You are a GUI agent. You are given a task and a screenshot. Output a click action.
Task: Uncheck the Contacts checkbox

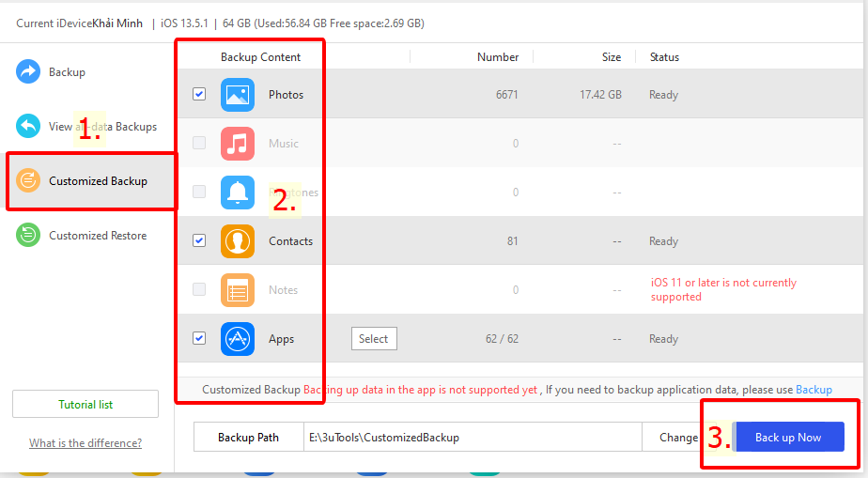click(x=199, y=240)
